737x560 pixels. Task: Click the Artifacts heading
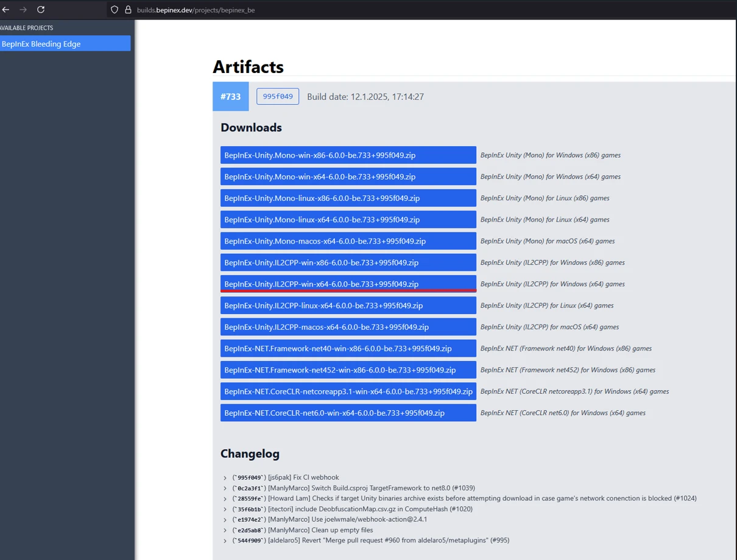[x=249, y=66]
